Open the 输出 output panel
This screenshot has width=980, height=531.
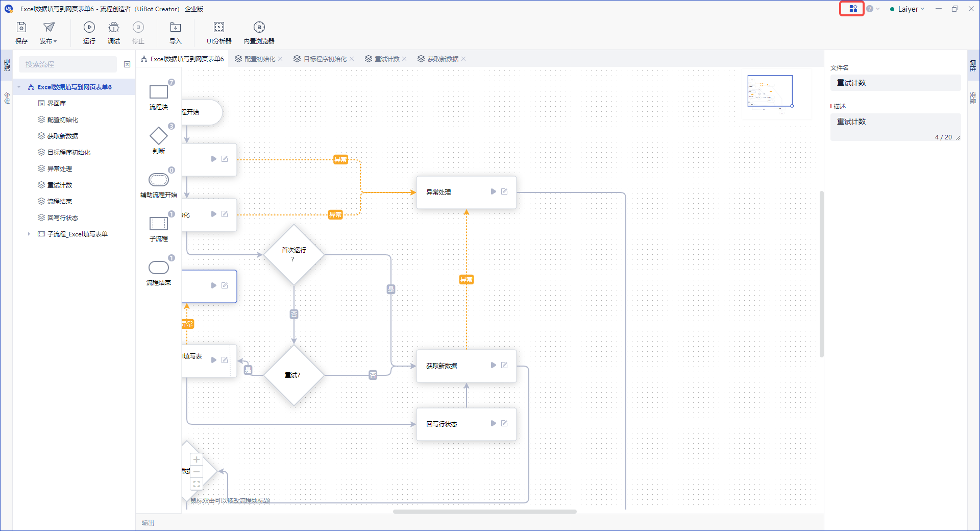[x=148, y=523]
